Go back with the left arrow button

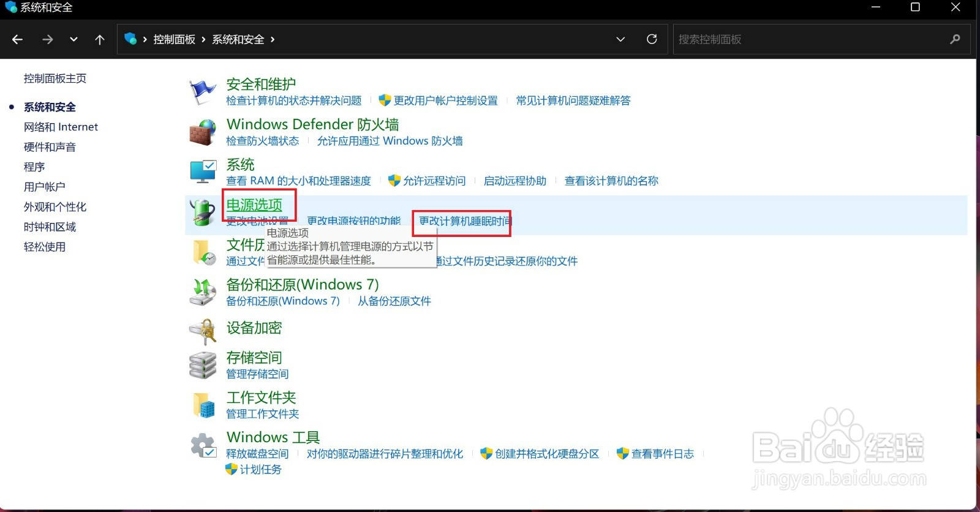(x=17, y=39)
